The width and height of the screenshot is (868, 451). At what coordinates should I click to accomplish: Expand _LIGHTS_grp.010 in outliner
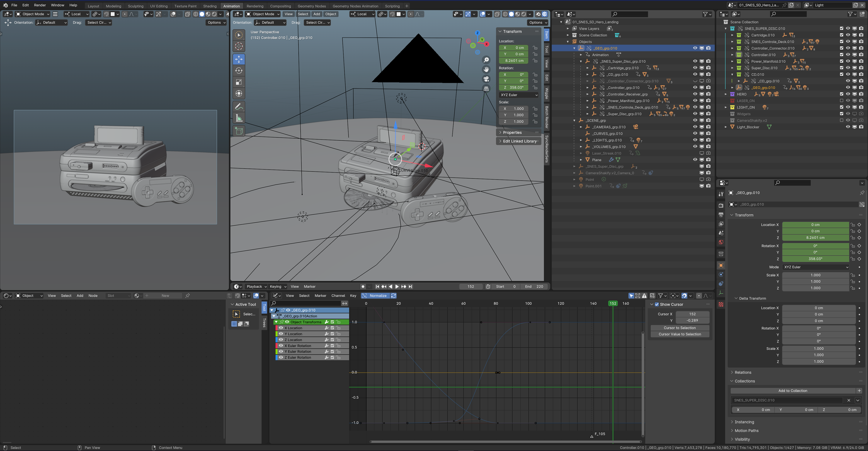pos(581,140)
